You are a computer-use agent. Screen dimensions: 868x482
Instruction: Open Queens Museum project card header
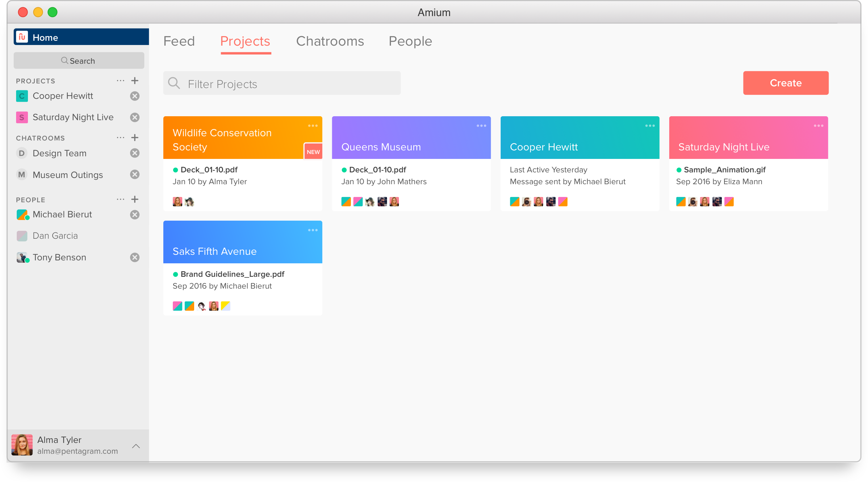pos(411,138)
